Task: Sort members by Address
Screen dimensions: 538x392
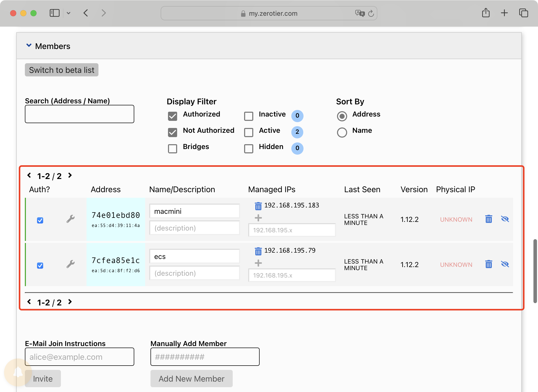Action: click(342, 116)
